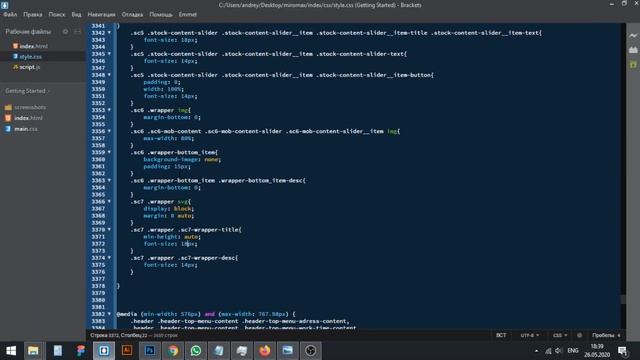Collapse code block at line 3348
Screen dimensions: 640x360
point(109,75)
